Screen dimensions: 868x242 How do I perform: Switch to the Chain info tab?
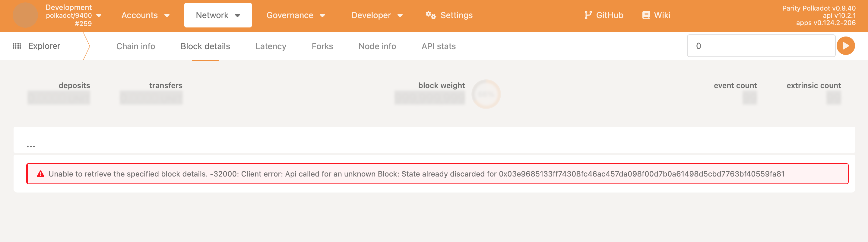click(135, 46)
